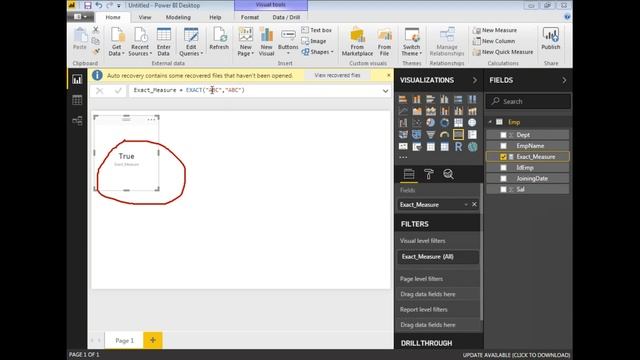Check the JoiningDate field checkbox
The image size is (640, 360).
(x=503, y=178)
